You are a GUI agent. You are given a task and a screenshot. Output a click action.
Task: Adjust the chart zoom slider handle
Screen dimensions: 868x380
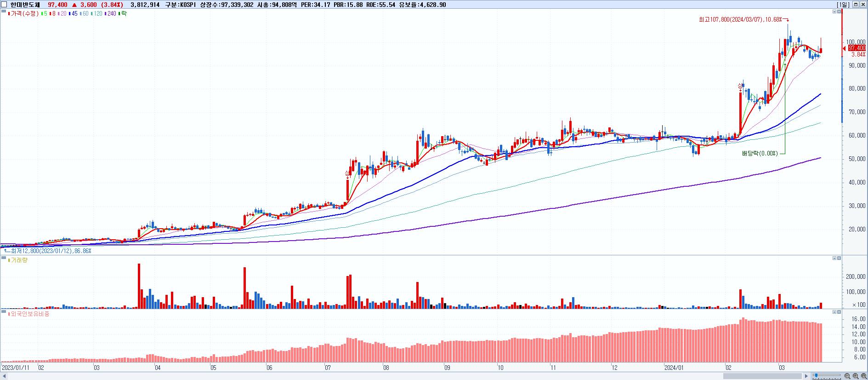(x=816, y=376)
